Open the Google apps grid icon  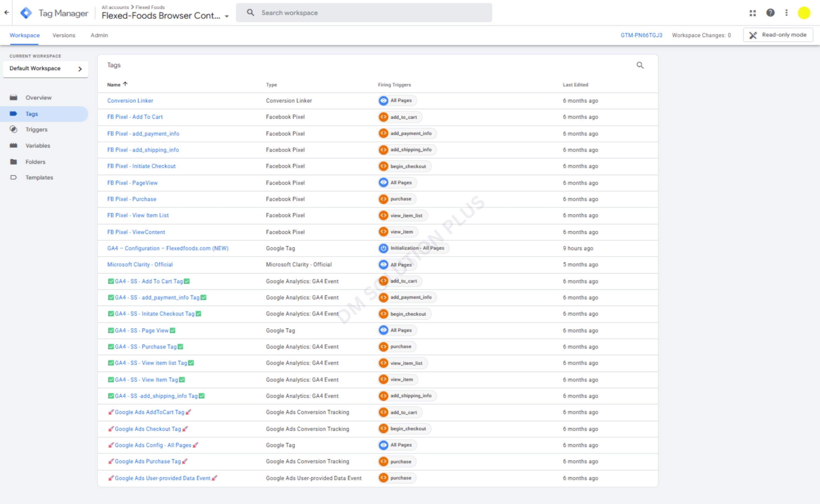tap(753, 13)
